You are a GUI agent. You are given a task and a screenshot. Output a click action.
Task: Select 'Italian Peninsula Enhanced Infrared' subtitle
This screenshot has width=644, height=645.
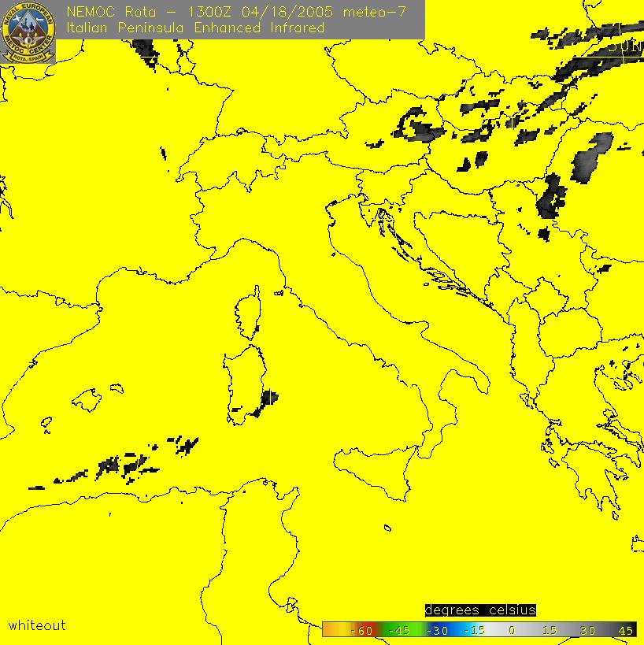(x=195, y=28)
